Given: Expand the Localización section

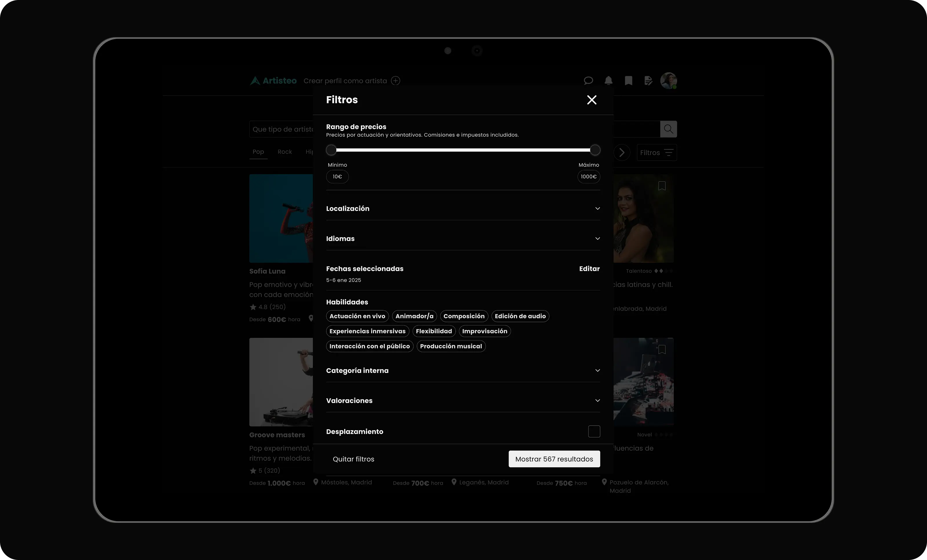Looking at the screenshot, I should [597, 208].
